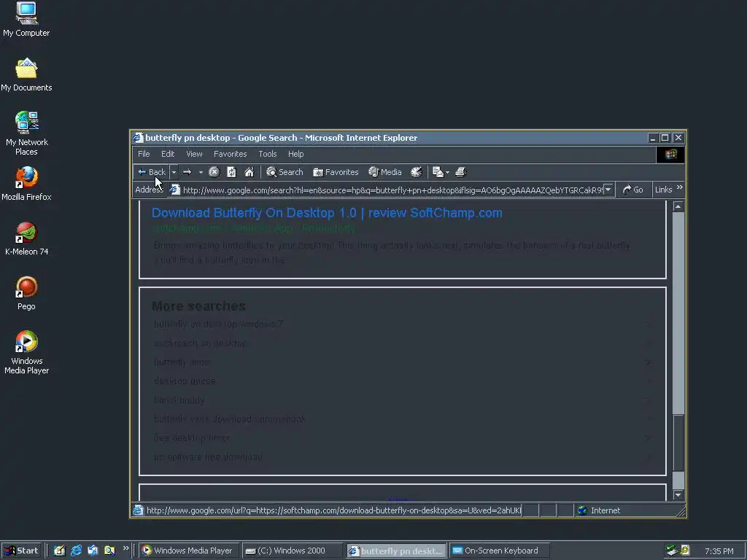Go to the Home page icon
The width and height of the screenshot is (747, 560).
point(249,172)
